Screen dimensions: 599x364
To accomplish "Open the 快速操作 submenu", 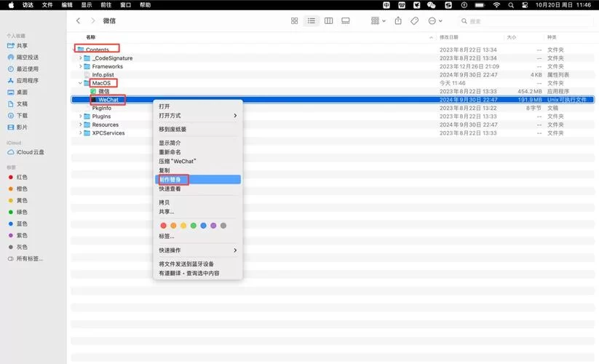I will [x=198, y=250].
